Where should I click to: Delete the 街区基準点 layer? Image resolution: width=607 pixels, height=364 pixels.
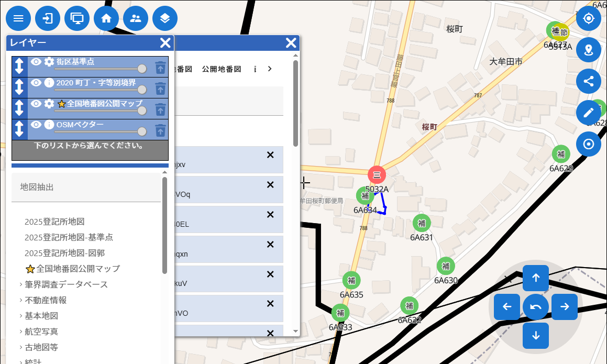(x=160, y=67)
